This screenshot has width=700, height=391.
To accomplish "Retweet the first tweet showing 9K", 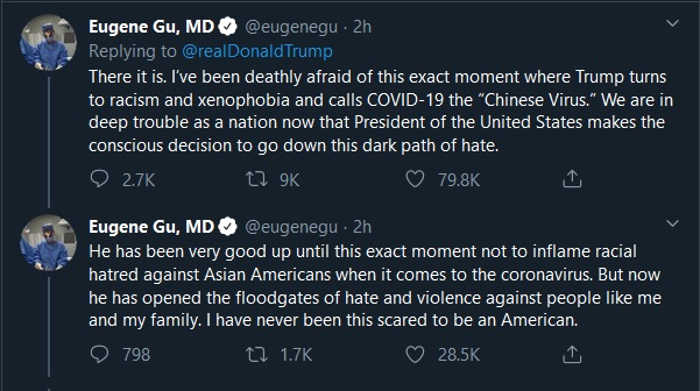I will point(257,179).
